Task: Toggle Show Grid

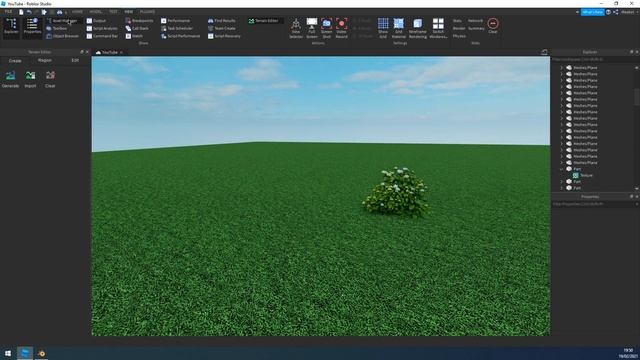Action: [x=383, y=28]
